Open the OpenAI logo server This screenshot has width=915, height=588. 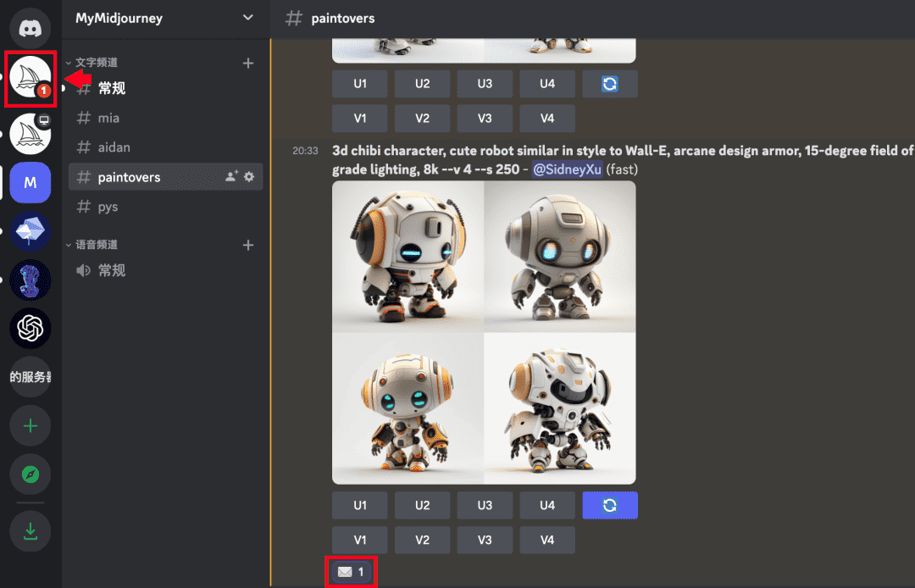click(30, 329)
